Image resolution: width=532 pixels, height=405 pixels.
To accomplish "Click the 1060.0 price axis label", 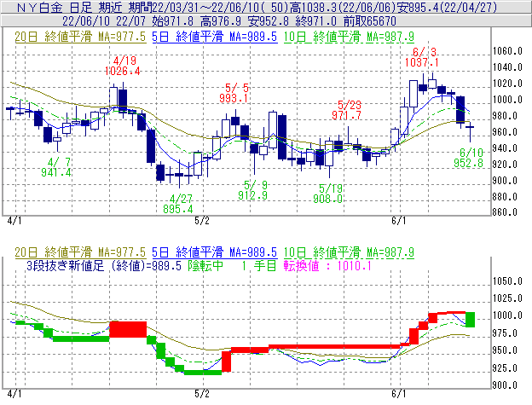I will (x=507, y=51).
